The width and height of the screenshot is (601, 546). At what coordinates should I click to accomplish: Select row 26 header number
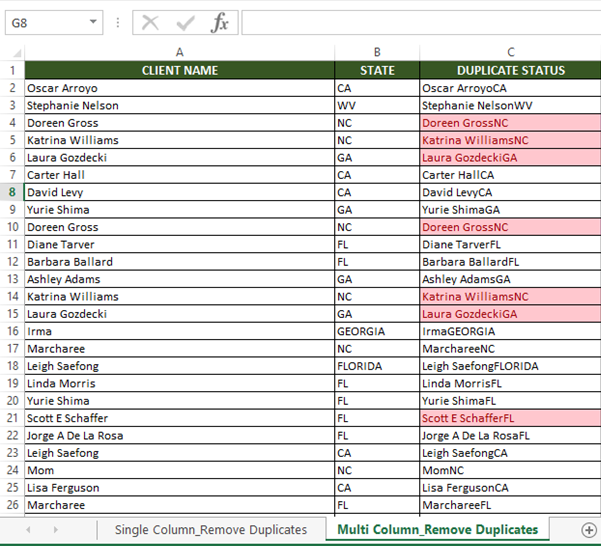(12, 505)
